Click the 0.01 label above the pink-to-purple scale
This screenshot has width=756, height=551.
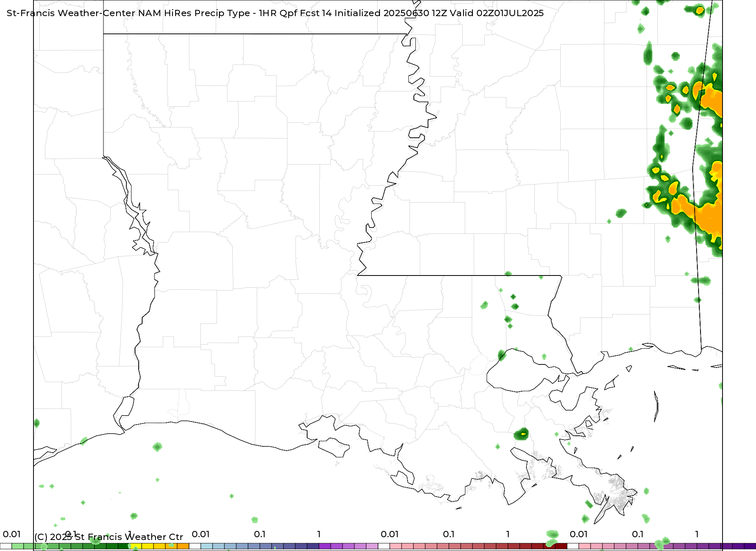coord(578,534)
